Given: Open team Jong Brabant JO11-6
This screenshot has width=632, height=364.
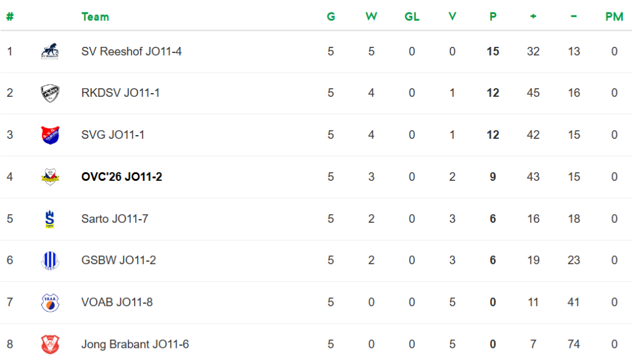Looking at the screenshot, I should point(135,344).
